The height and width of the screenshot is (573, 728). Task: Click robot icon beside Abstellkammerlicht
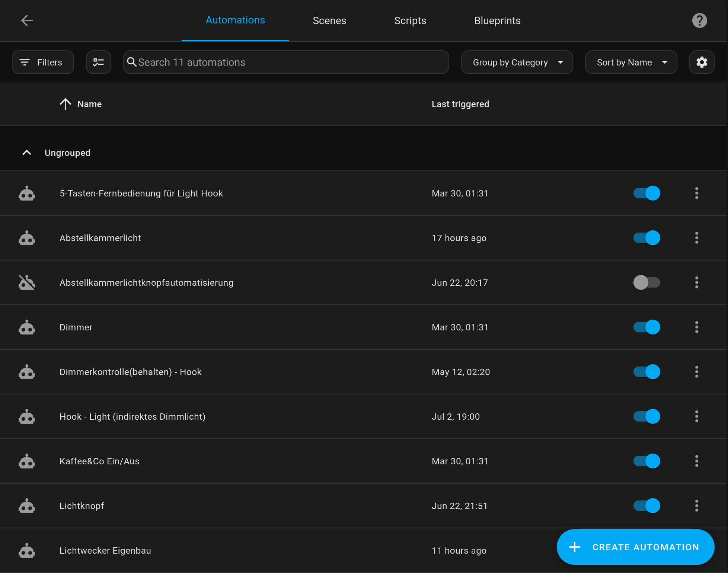(x=27, y=238)
